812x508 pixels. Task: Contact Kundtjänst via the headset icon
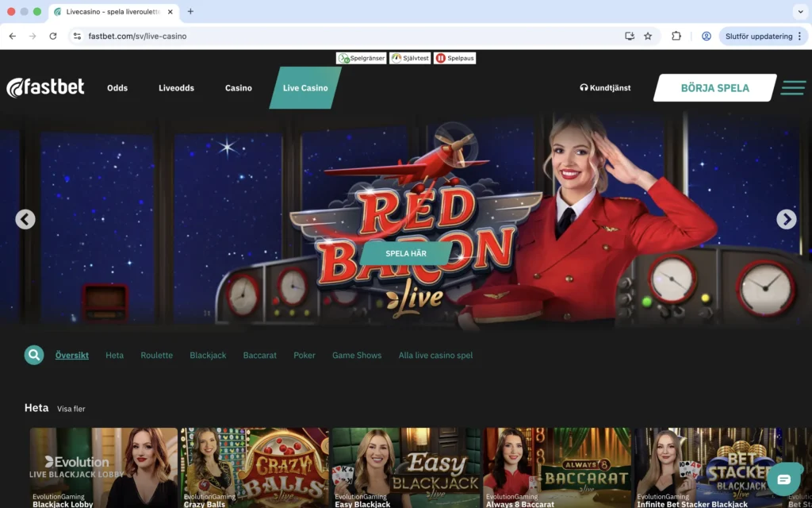(x=584, y=87)
